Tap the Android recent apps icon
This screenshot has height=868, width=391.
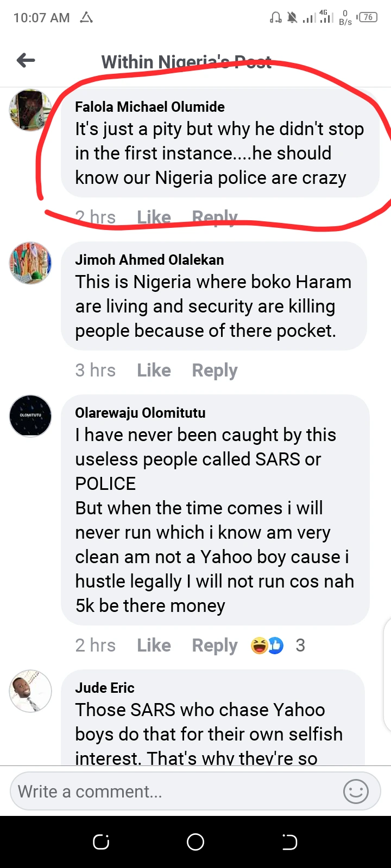[101, 841]
